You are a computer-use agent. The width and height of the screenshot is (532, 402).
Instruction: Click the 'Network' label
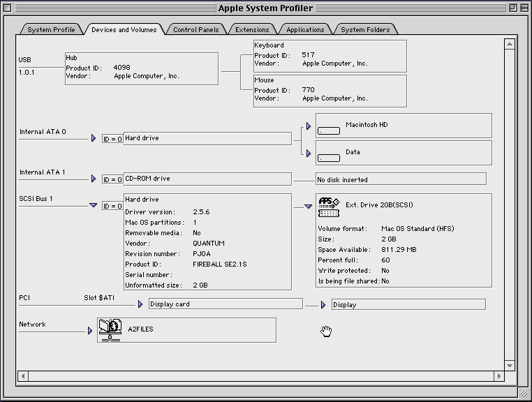tap(32, 324)
